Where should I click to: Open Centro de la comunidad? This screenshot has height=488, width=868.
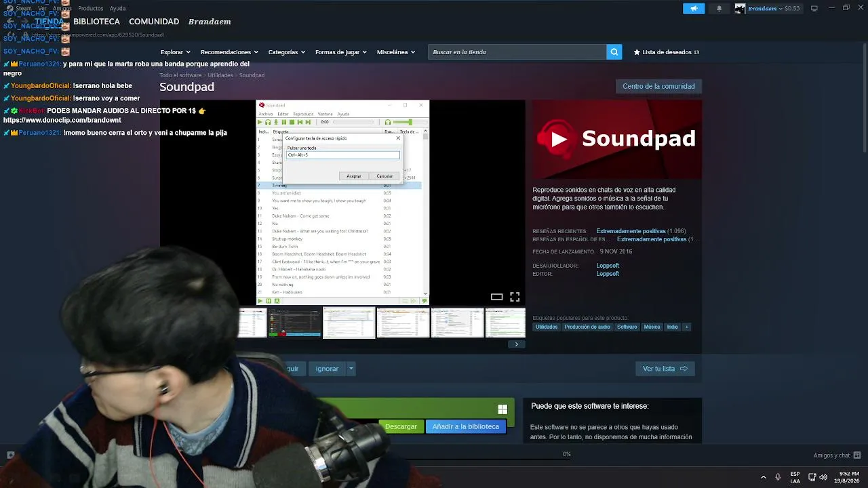(658, 87)
